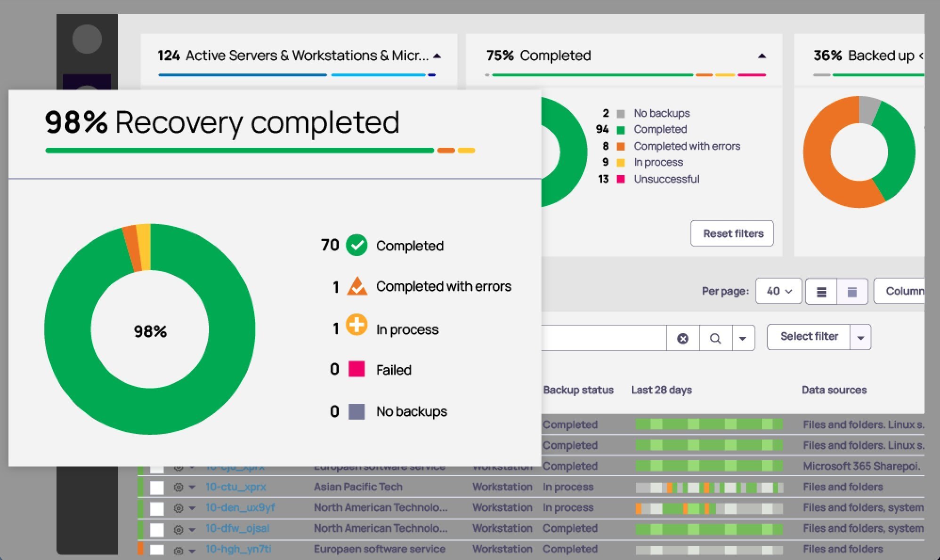The width and height of the screenshot is (940, 560).
Task: Click the Reset filters button
Action: [732, 233]
